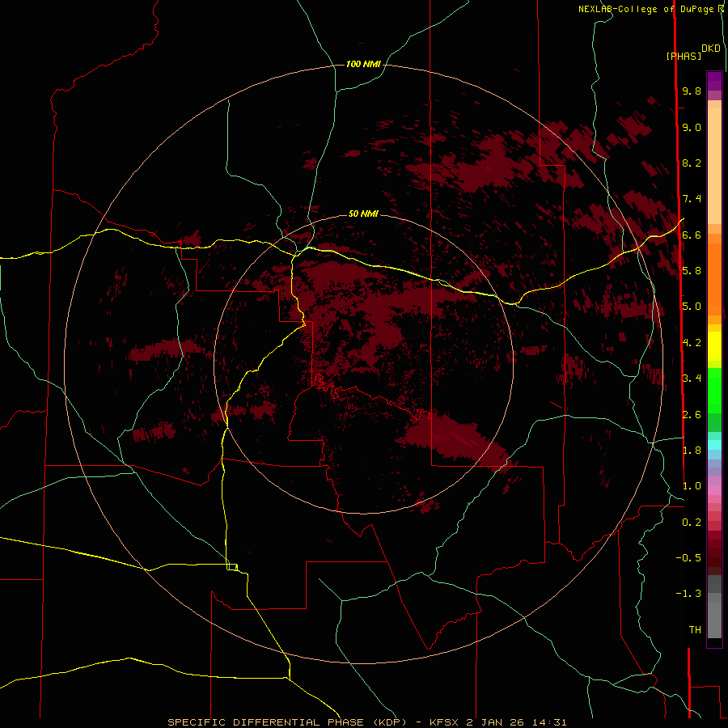Pick the pale peach color bar segment

click(x=714, y=166)
